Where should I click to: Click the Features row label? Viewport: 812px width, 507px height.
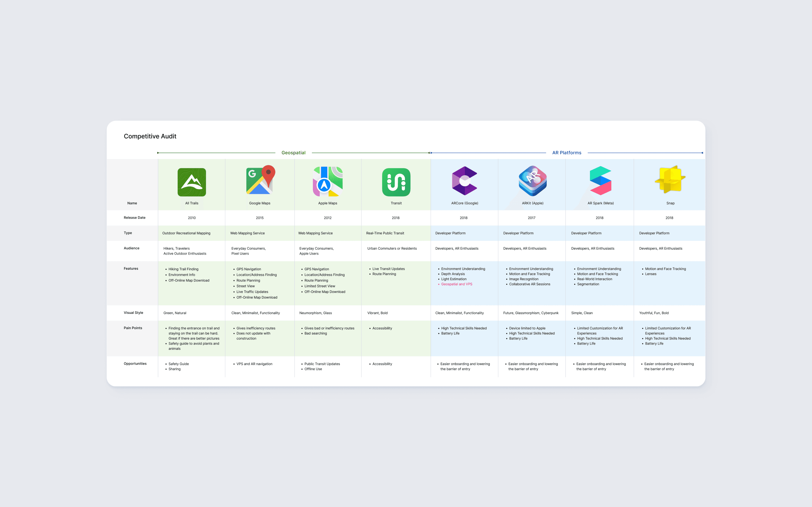(131, 269)
